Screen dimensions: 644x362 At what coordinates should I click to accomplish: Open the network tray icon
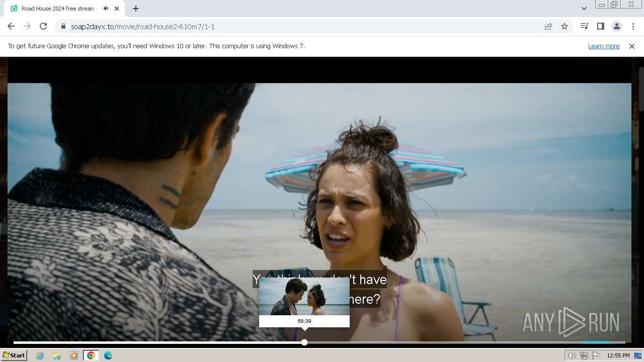click(x=584, y=355)
